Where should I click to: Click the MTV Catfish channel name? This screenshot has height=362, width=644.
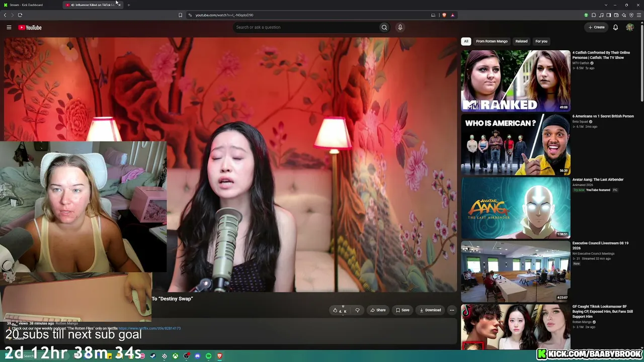pyautogui.click(x=581, y=63)
